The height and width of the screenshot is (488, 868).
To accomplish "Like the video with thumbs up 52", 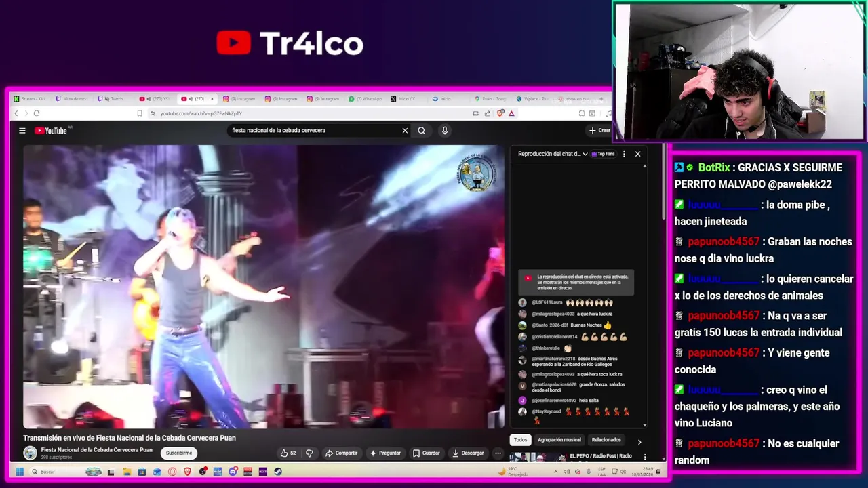I will coord(288,453).
